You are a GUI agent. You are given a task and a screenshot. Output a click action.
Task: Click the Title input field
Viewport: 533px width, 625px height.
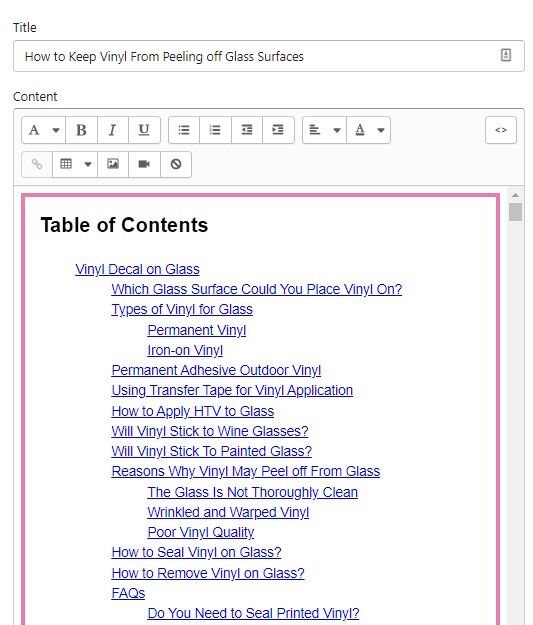pyautogui.click(x=269, y=56)
